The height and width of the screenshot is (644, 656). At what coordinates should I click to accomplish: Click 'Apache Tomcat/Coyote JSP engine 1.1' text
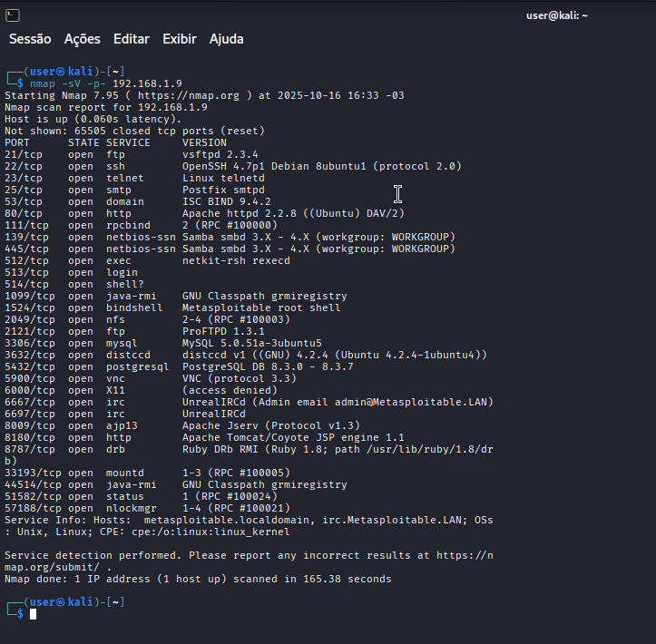point(293,437)
